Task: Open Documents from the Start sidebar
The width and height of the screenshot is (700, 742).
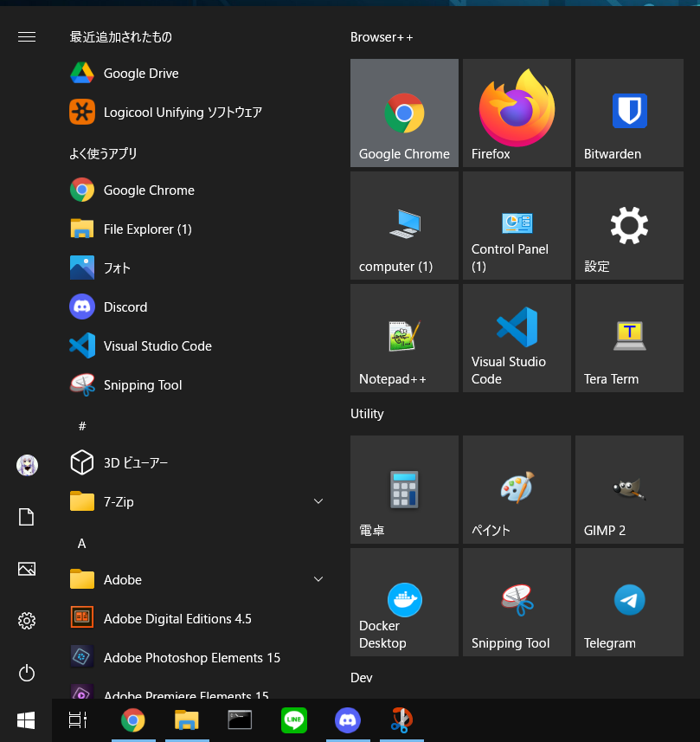Action: [x=27, y=517]
